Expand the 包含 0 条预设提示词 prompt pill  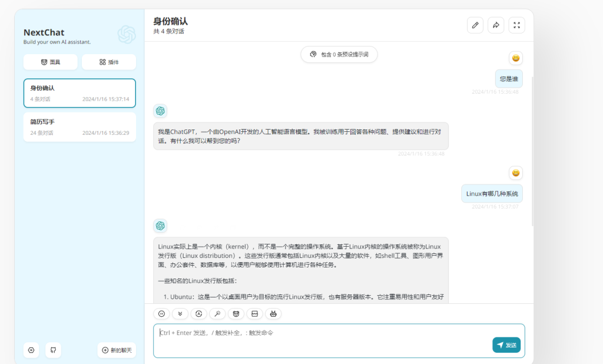[x=339, y=54]
